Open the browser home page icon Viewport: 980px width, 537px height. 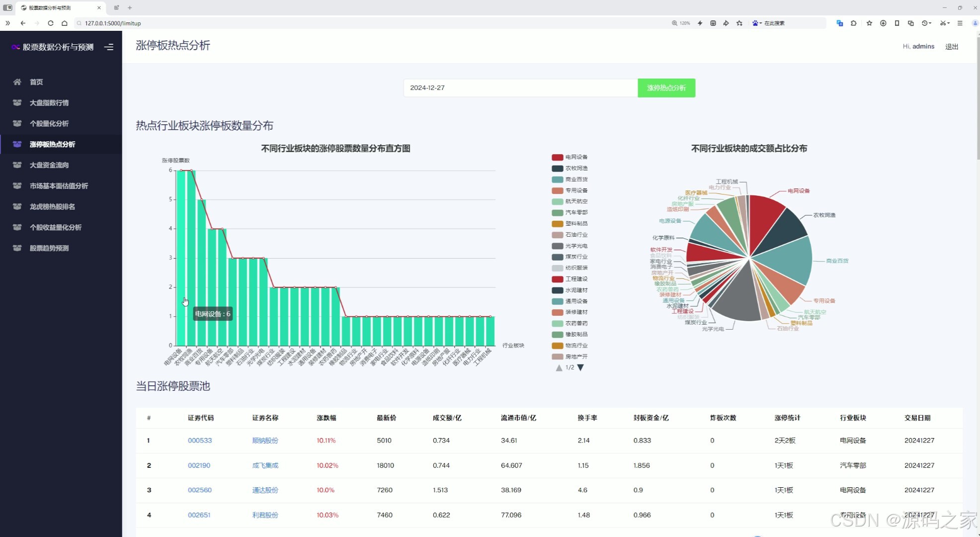pos(65,23)
